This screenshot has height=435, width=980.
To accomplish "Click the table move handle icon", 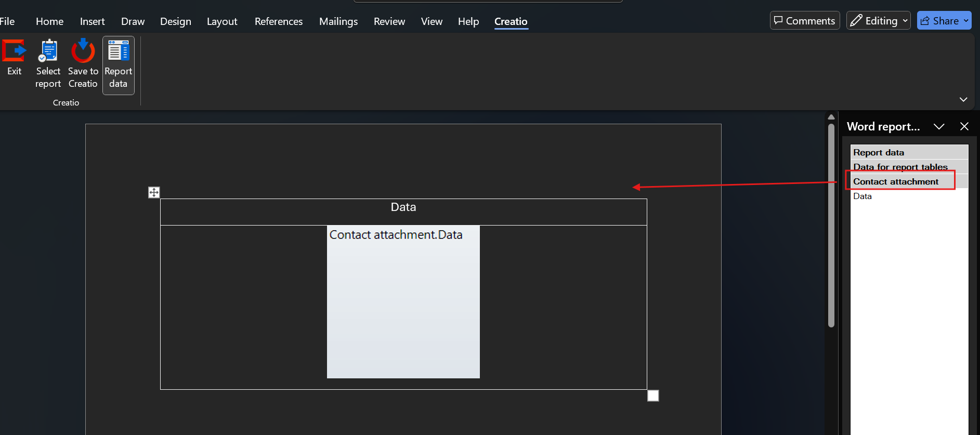I will pyautogui.click(x=154, y=193).
